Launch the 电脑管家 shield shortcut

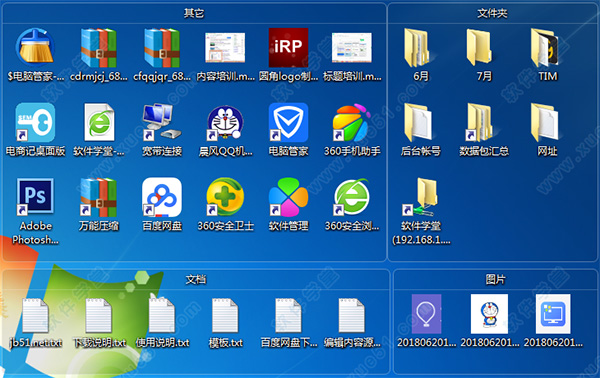[288, 122]
